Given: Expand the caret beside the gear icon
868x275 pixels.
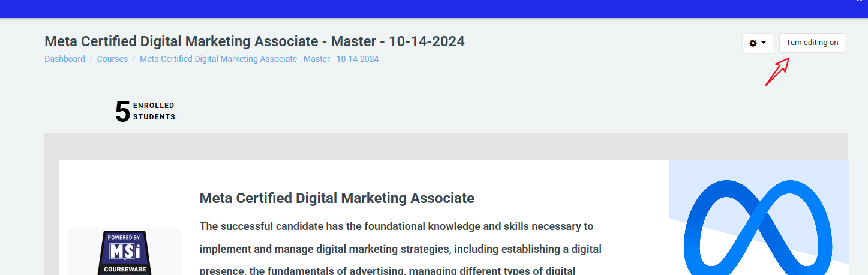Looking at the screenshot, I should click(764, 43).
